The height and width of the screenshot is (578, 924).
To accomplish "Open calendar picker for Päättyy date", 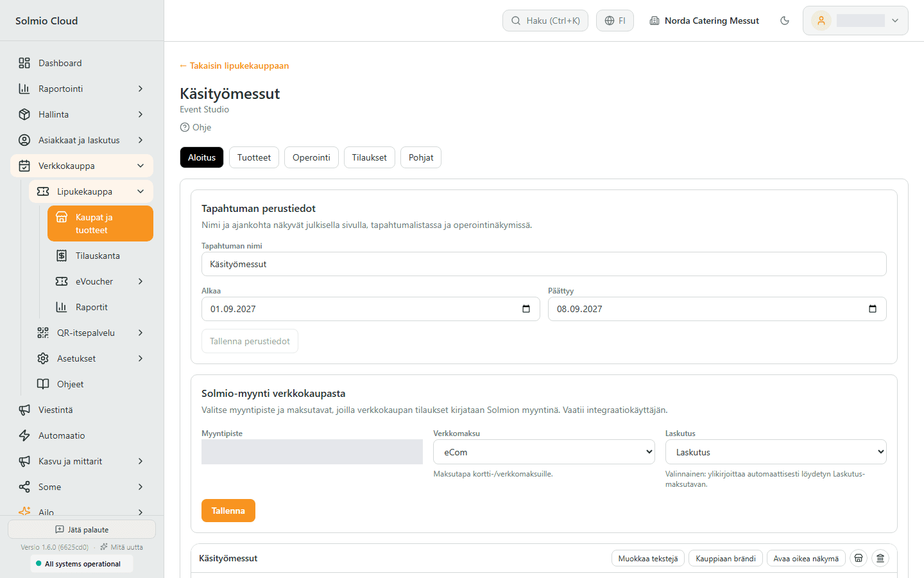I will point(873,309).
